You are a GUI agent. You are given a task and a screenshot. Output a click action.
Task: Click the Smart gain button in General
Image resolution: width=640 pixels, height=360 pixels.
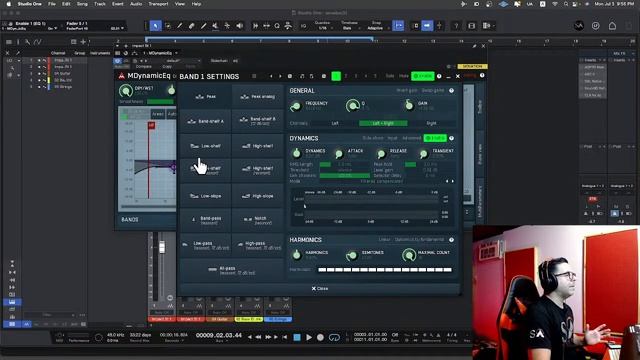click(x=407, y=91)
